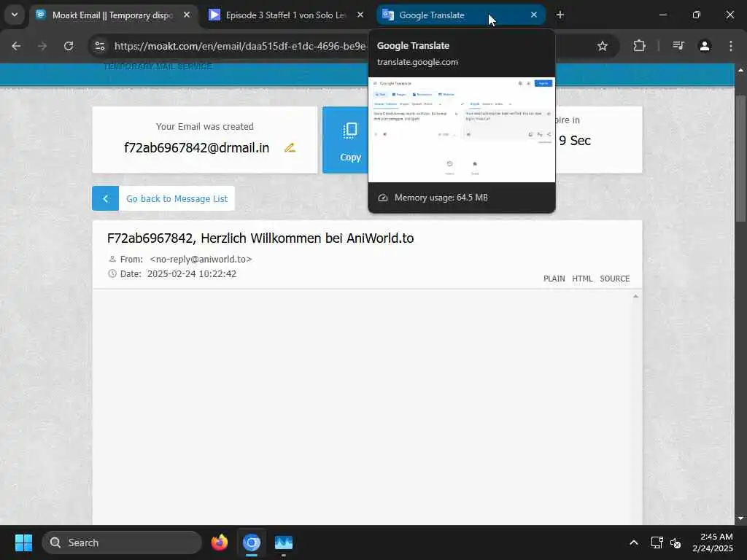
Task: Open the browser profile icon
Action: click(705, 46)
